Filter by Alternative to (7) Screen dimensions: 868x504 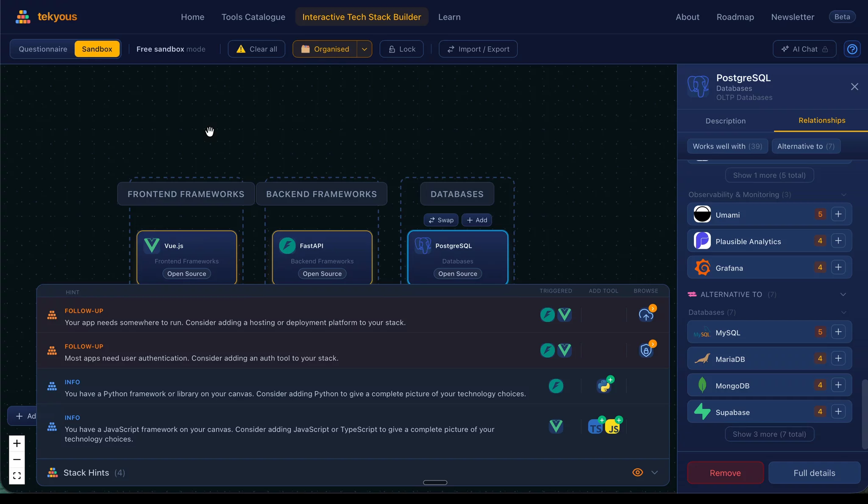click(x=806, y=146)
